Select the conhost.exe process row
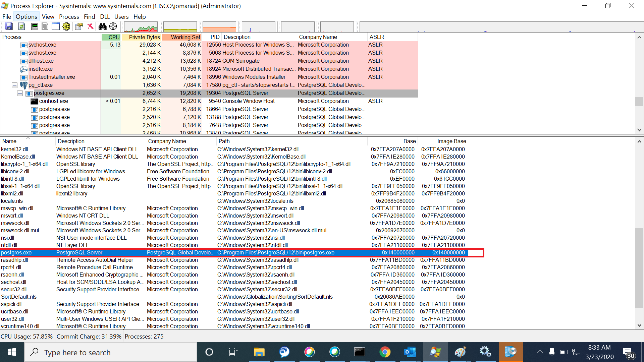 coord(53,101)
